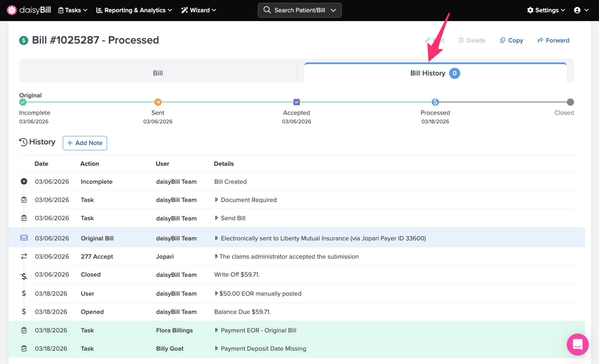Click the orange Sent timeline marker

(158, 102)
